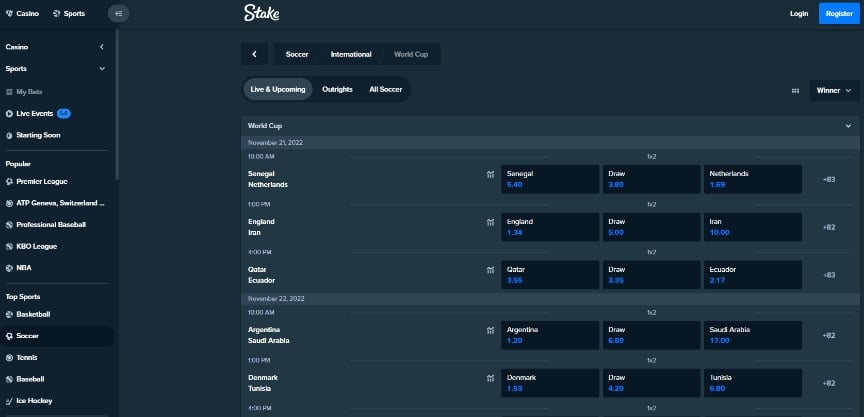The height and width of the screenshot is (417, 864).
Task: Show +82 more markets for Denmark match
Action: click(829, 383)
